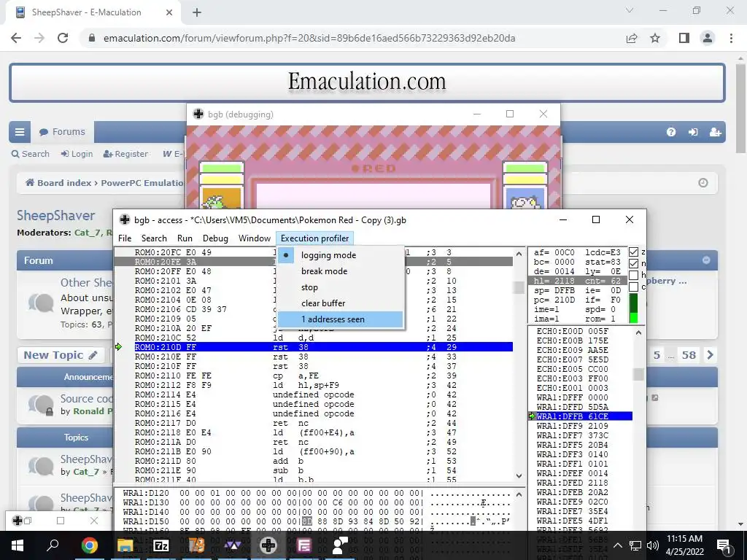Click the share page icon in address bar

click(632, 38)
